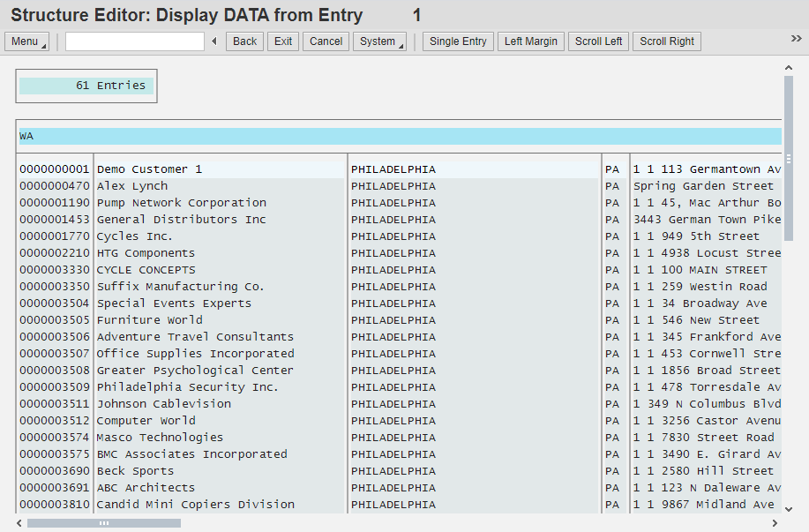Click the horizontal scrollbar thumb
The image size is (809, 532).
click(x=104, y=523)
